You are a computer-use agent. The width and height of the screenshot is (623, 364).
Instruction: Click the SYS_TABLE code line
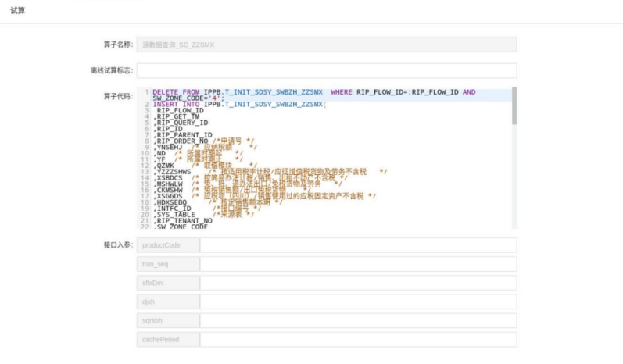click(204, 215)
